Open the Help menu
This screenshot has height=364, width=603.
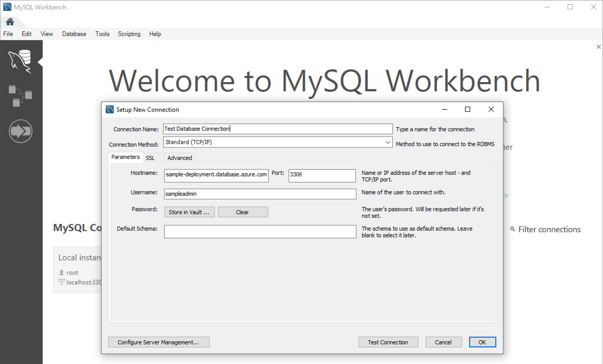[x=155, y=34]
